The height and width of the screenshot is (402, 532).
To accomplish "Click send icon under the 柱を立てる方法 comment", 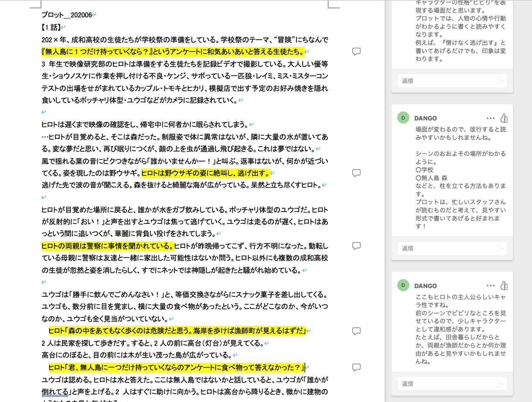I will click(x=500, y=248).
